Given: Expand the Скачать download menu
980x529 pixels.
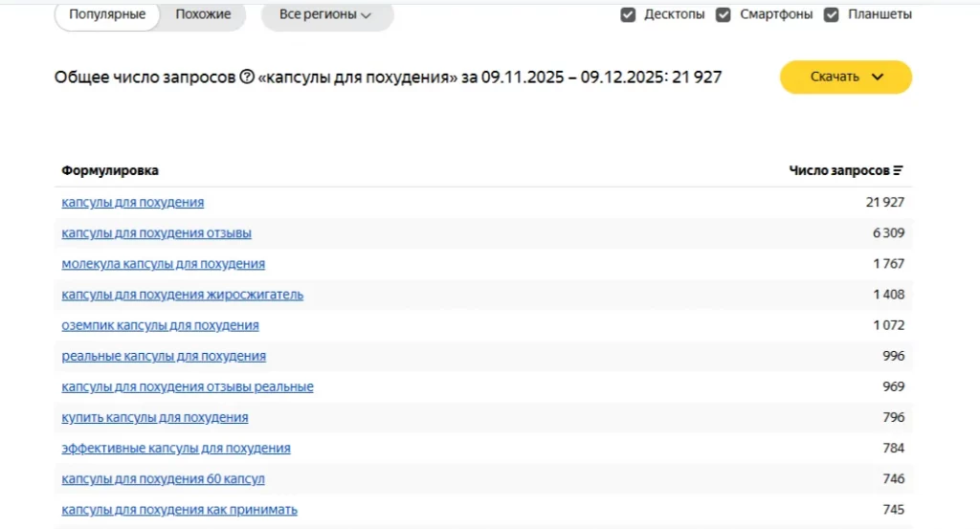Looking at the screenshot, I should (845, 77).
